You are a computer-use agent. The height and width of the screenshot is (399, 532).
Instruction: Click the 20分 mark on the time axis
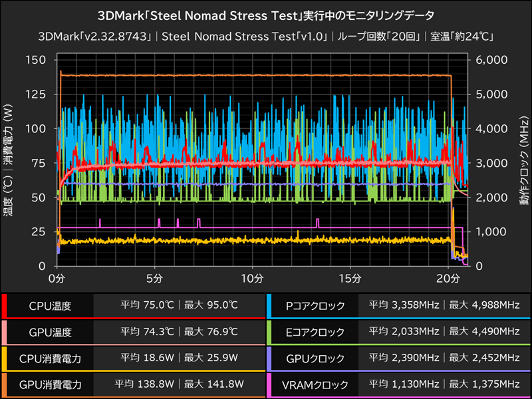pos(449,276)
